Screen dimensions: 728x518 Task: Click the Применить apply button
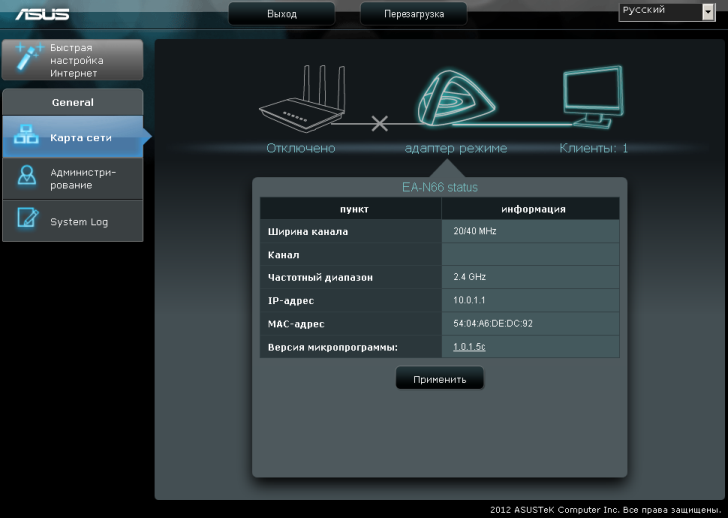tap(440, 380)
